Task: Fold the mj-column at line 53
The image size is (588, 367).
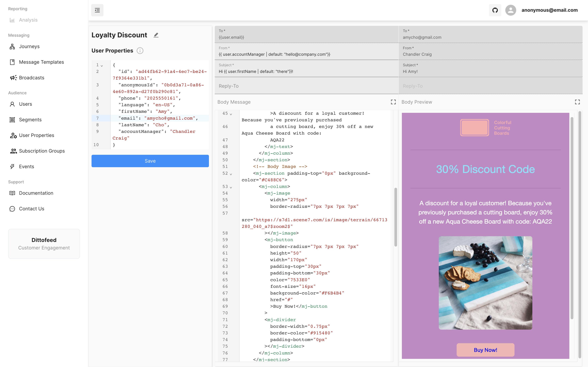Action: (231, 187)
